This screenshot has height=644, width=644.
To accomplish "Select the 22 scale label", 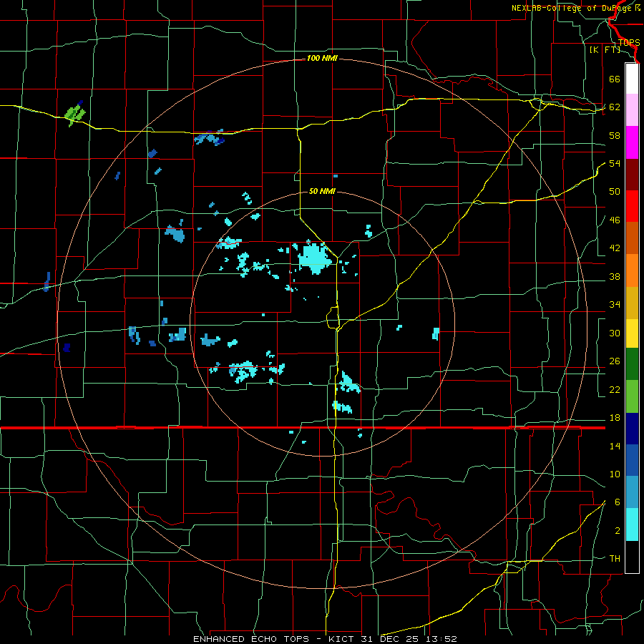I will [x=615, y=389].
